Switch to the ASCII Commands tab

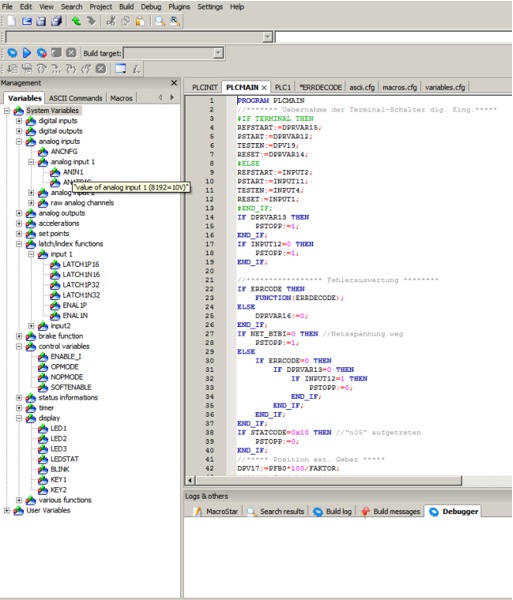[76, 98]
